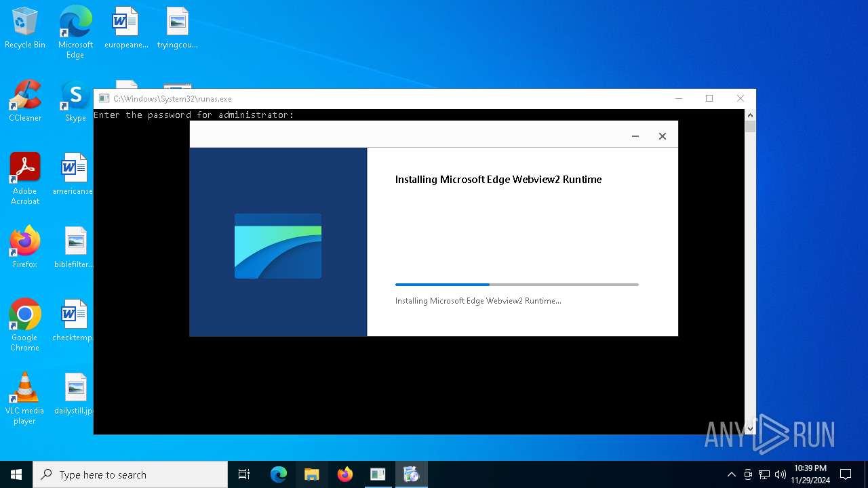Open File Explorer from the taskbar

[x=312, y=474]
